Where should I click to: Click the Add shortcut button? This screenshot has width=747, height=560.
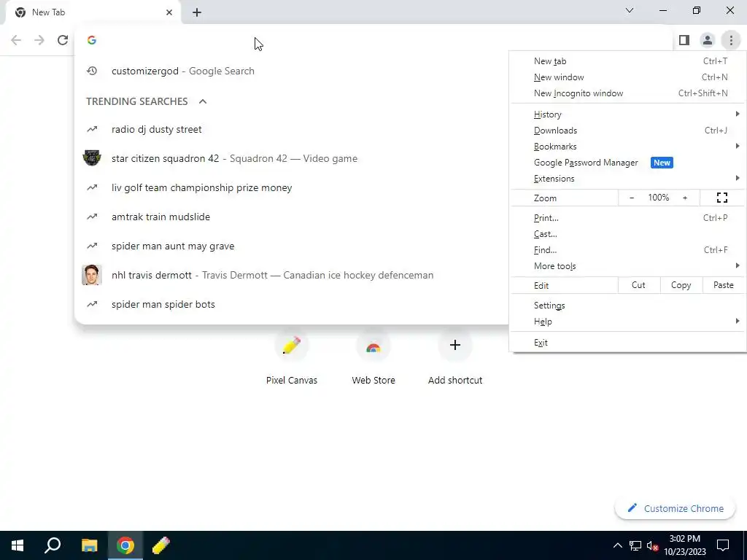tap(455, 358)
